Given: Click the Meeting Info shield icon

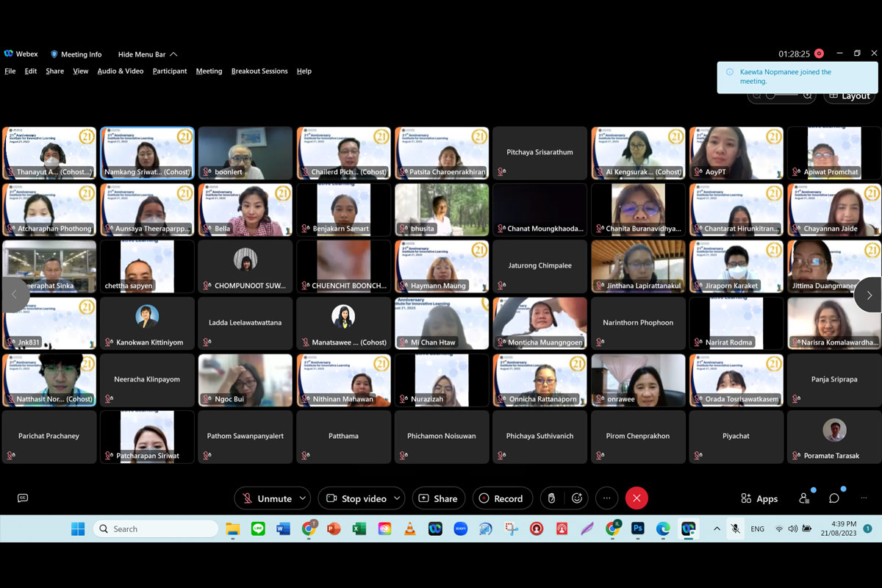Looking at the screenshot, I should (54, 54).
